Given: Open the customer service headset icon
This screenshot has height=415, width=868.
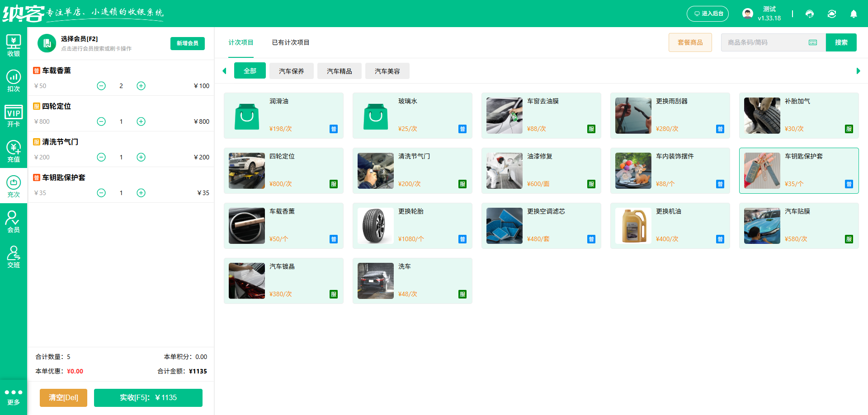Looking at the screenshot, I should tap(809, 14).
